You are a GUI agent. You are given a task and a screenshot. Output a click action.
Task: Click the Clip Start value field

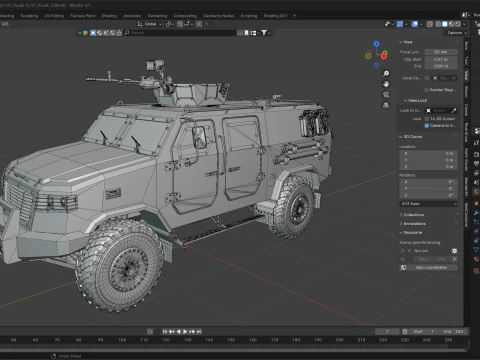441,59
